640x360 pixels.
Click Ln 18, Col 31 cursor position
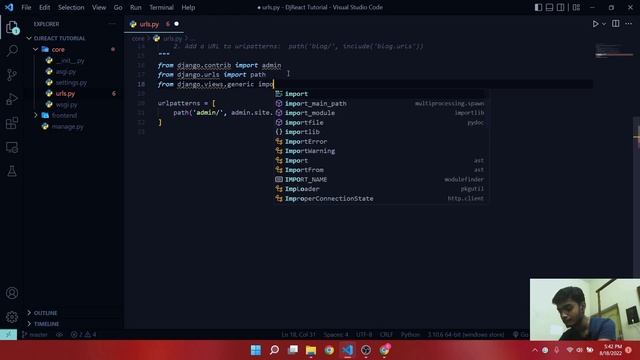pos(298,335)
